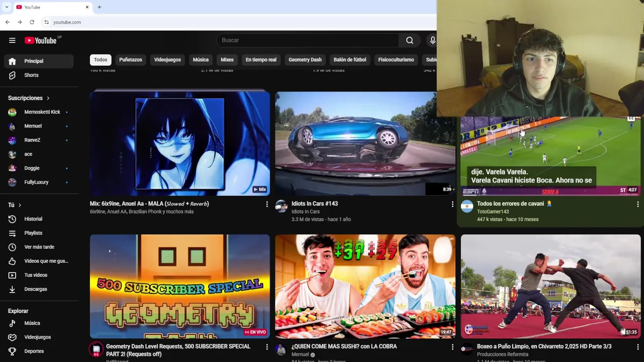This screenshot has width=644, height=362.
Task: Explore Música
Action: click(39, 323)
